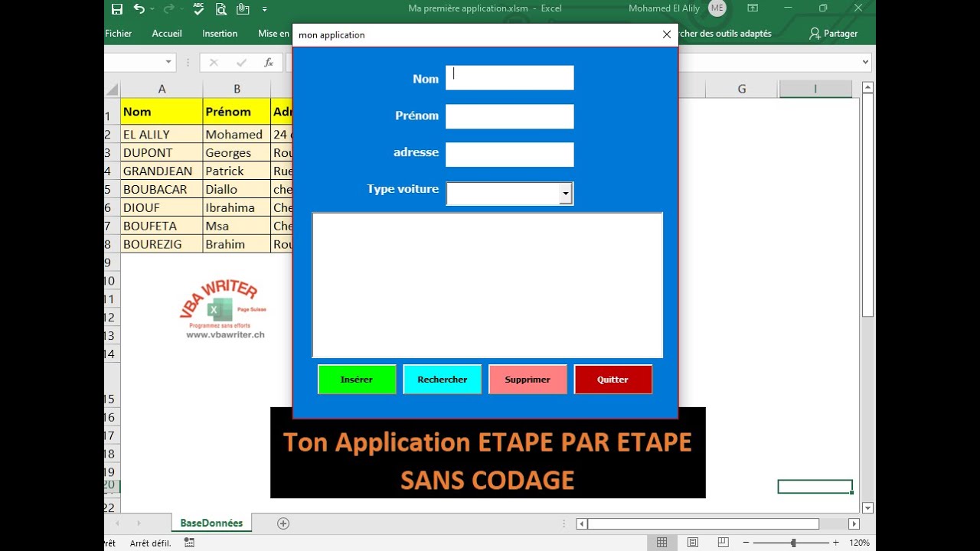Zoom in with the plus button

pos(835,543)
